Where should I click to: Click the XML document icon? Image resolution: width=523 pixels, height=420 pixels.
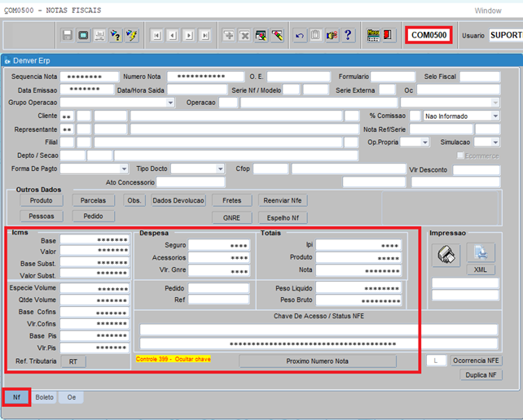(x=481, y=253)
